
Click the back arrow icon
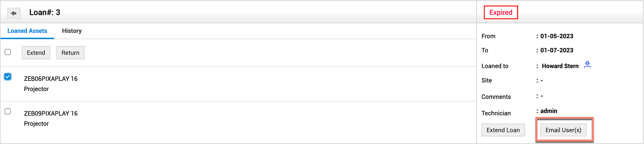point(14,13)
